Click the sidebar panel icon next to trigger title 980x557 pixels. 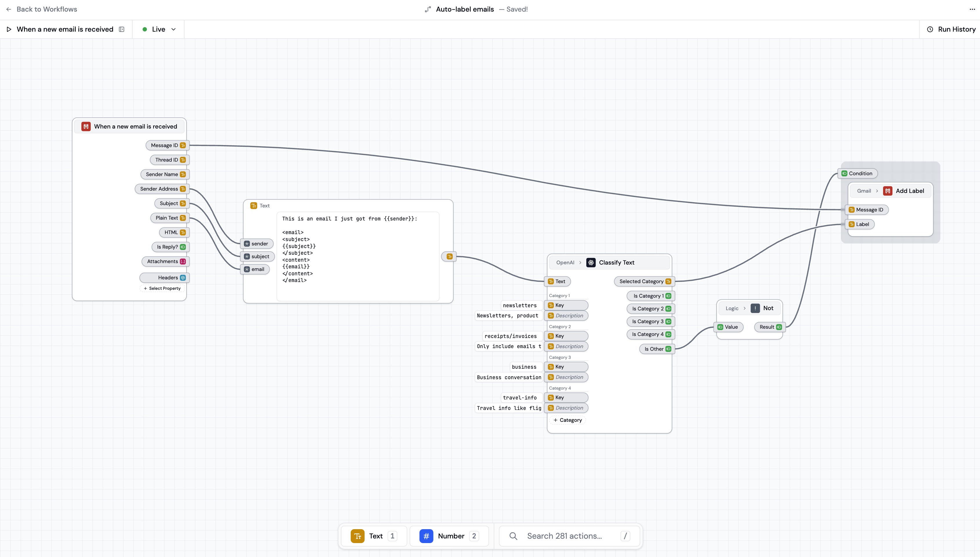(122, 30)
